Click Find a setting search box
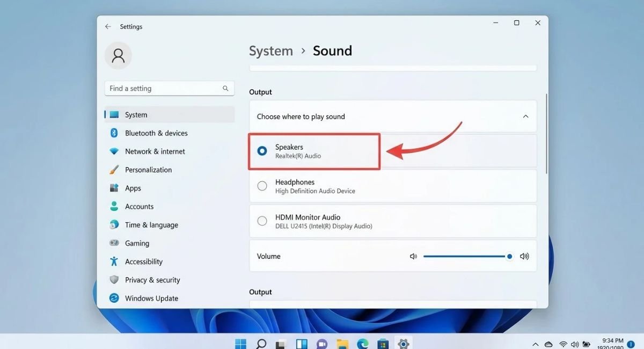The width and height of the screenshot is (644, 349). [170, 89]
